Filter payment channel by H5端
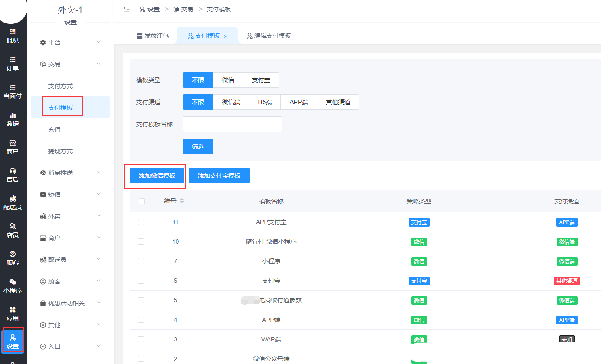 [x=265, y=102]
